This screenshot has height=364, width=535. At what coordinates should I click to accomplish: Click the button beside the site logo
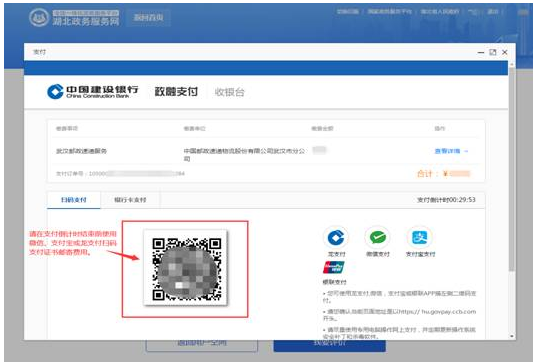148,18
